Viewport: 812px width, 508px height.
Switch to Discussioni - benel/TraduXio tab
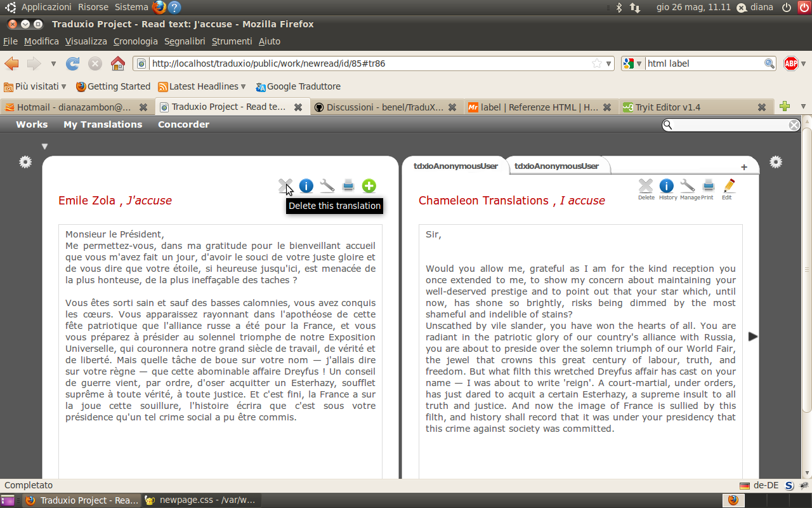point(386,107)
